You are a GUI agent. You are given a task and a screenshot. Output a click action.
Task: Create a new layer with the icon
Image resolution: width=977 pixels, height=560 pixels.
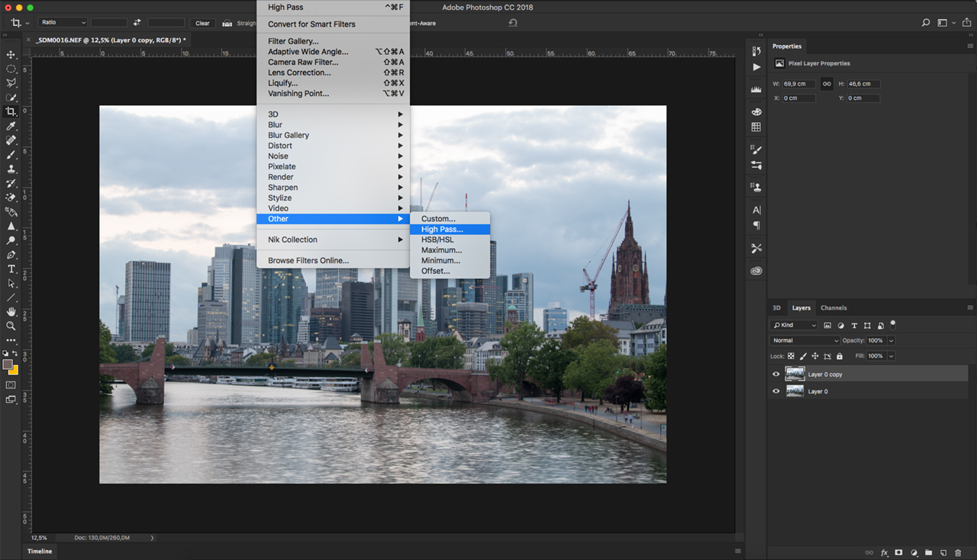(x=943, y=552)
